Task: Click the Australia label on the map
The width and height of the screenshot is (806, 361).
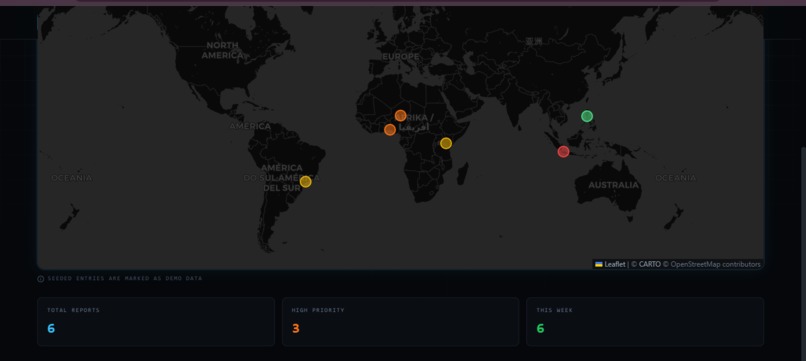Action: pos(613,185)
